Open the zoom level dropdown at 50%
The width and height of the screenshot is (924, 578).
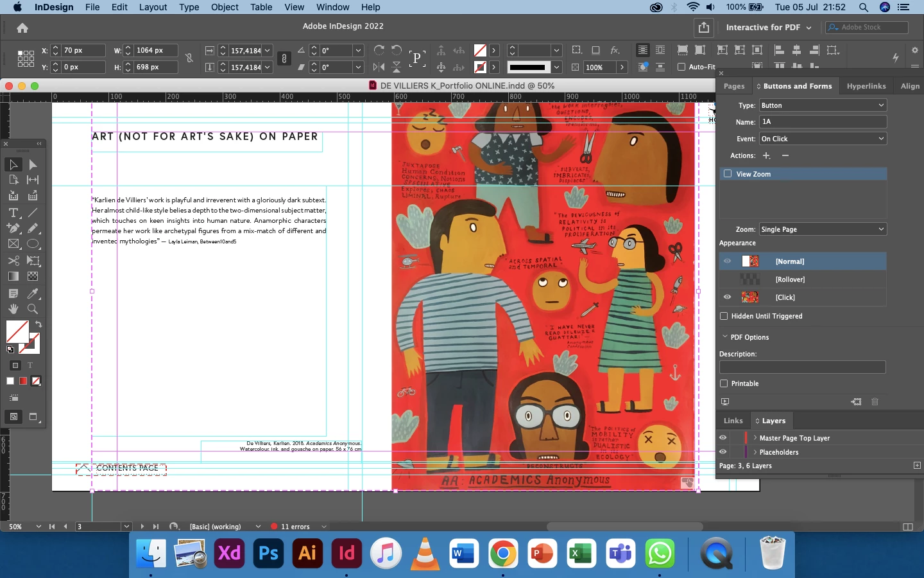pos(38,527)
